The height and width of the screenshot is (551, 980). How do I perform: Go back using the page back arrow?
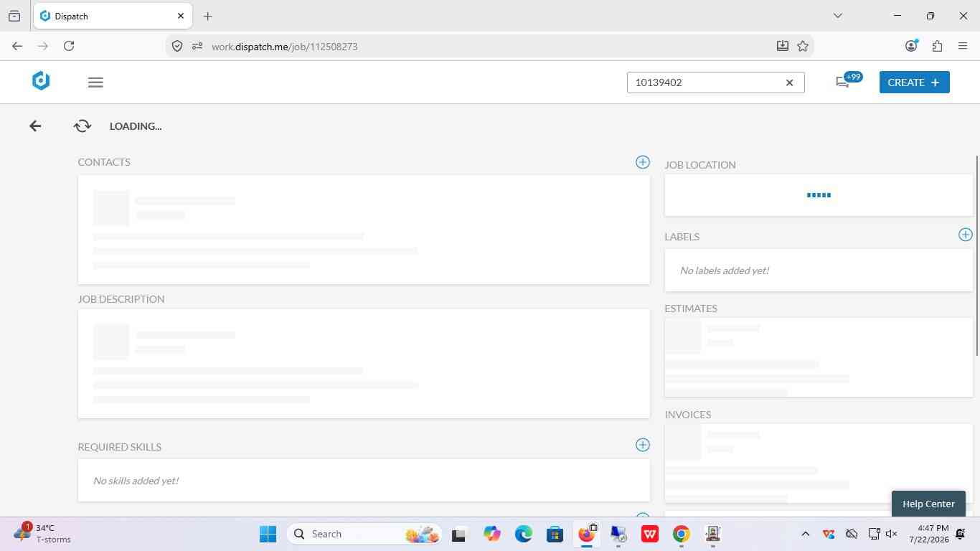(x=35, y=126)
